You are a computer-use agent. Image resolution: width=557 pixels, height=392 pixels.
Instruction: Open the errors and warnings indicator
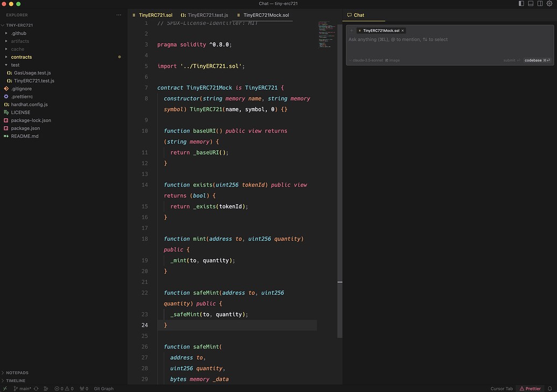[64, 388]
